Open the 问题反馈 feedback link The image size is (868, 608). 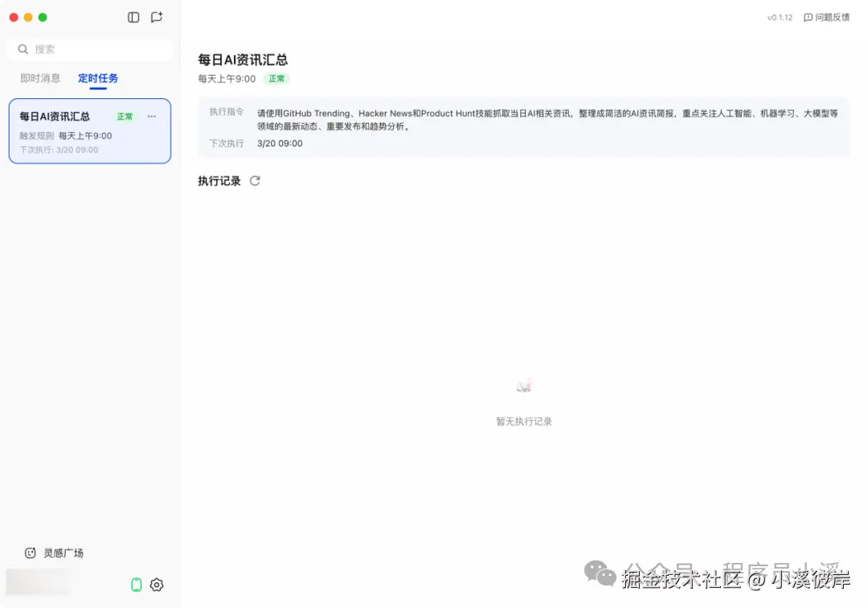tap(826, 17)
